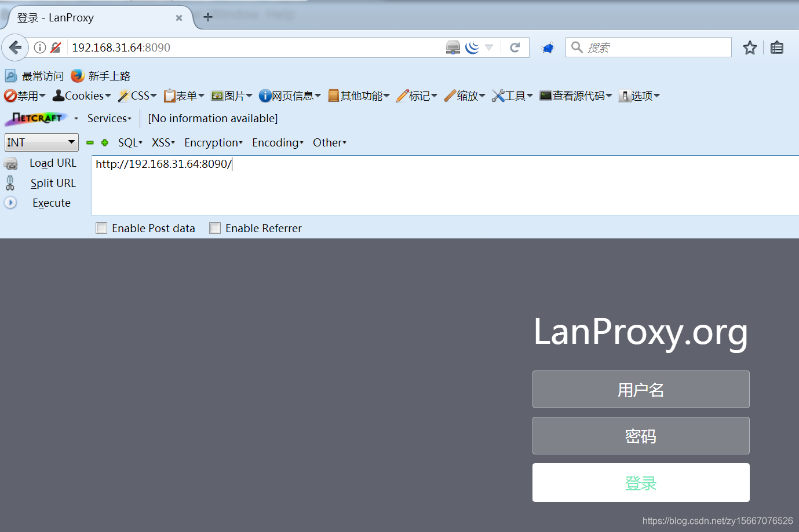This screenshot has width=799, height=532.
Task: Show site information via the info icon
Action: point(40,47)
